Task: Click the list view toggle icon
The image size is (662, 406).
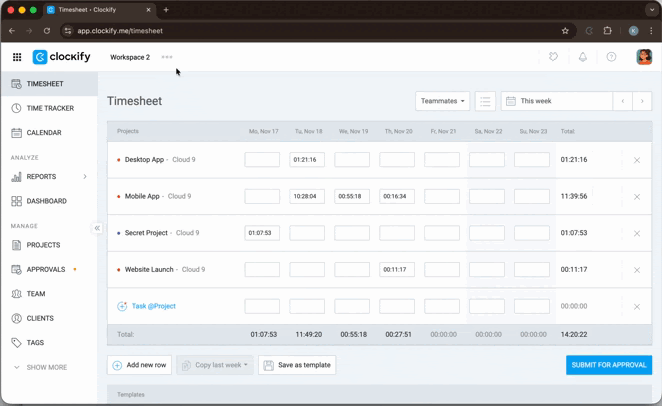Action: coord(485,101)
